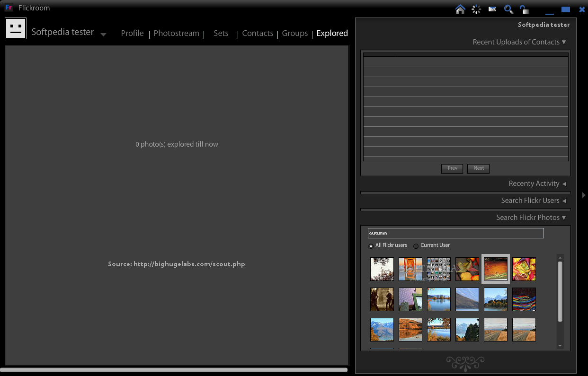Click the horizontal scrollbar under main panel
Image resolution: width=588 pixels, height=376 pixels.
(174, 370)
